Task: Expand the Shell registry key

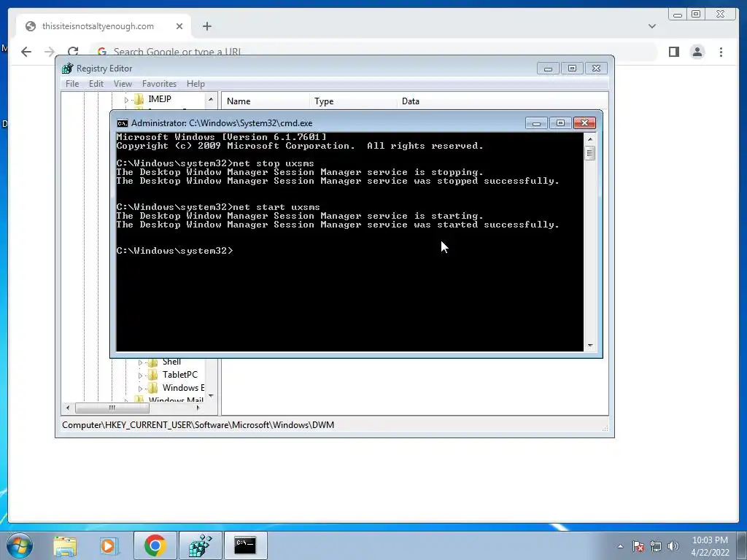Action: pyautogui.click(x=140, y=362)
